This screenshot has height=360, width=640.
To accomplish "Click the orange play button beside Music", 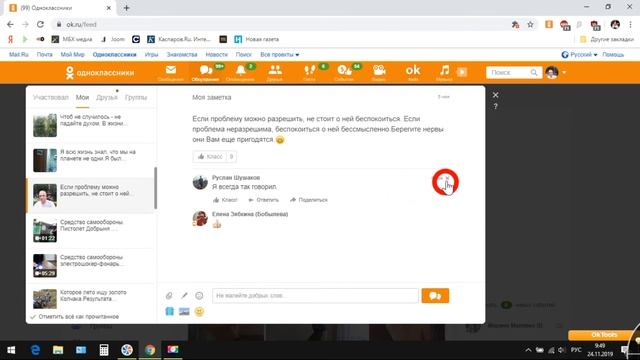I will click(462, 72).
